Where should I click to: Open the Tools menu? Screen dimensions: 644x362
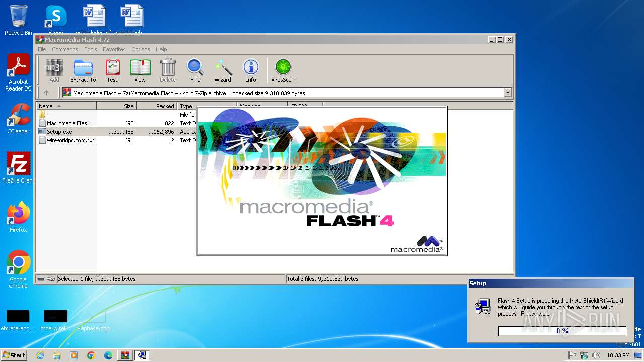(91, 49)
